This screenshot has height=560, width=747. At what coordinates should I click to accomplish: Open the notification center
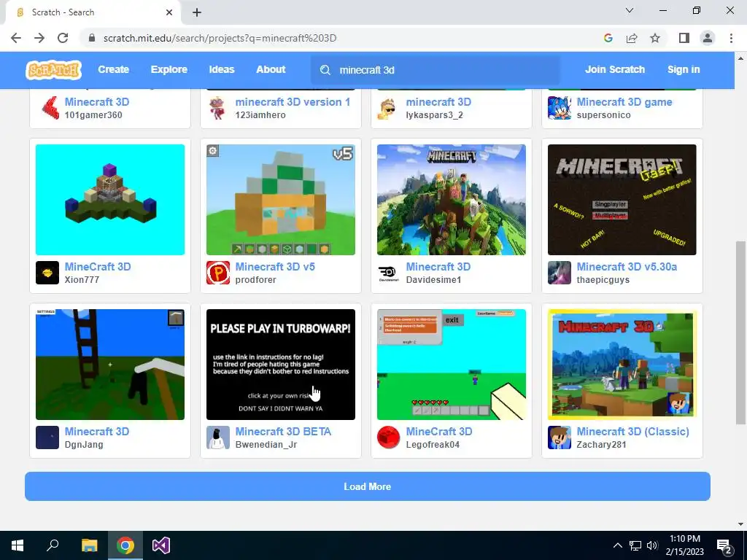724,545
